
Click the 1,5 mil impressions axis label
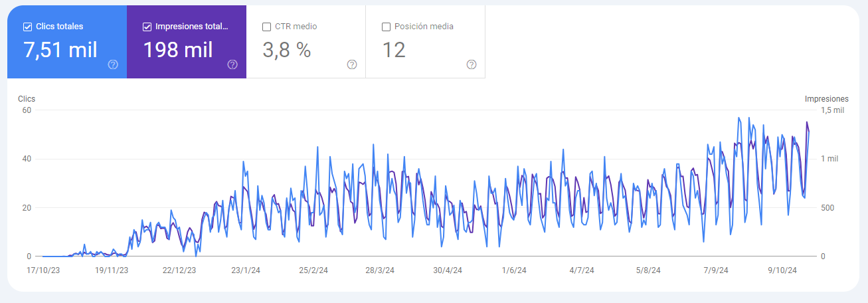(833, 110)
